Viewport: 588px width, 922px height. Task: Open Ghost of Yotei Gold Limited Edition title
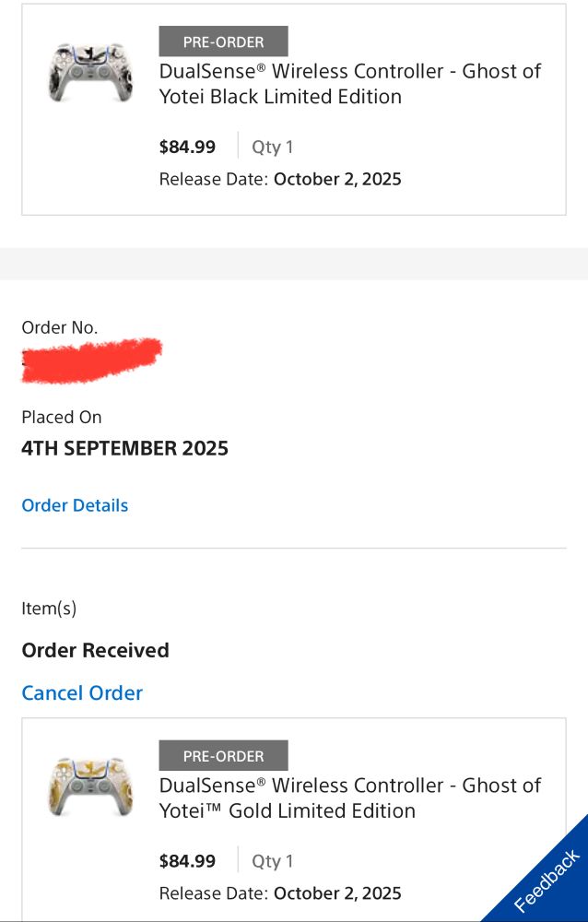click(x=350, y=798)
